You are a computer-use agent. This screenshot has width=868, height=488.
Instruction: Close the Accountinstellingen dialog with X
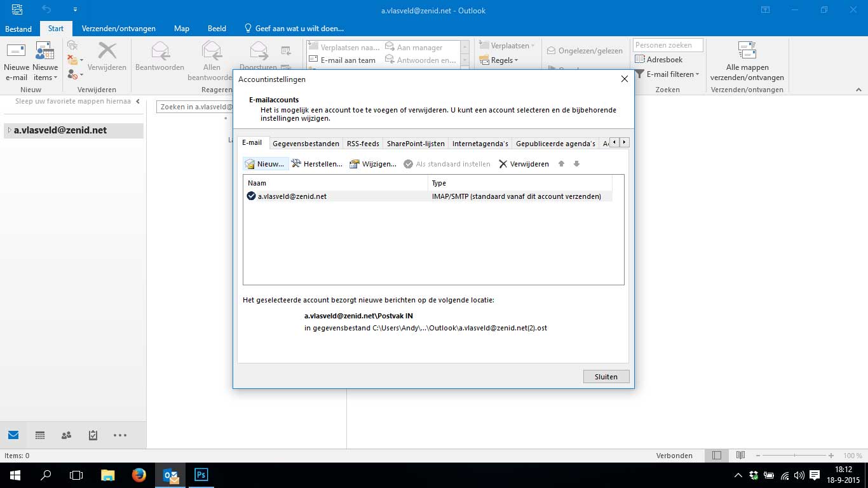tap(624, 79)
